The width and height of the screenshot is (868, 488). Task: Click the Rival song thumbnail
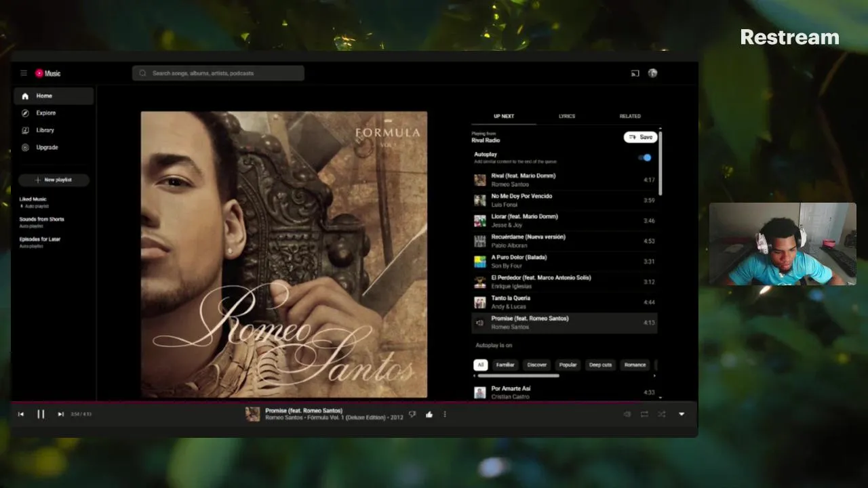pos(479,180)
